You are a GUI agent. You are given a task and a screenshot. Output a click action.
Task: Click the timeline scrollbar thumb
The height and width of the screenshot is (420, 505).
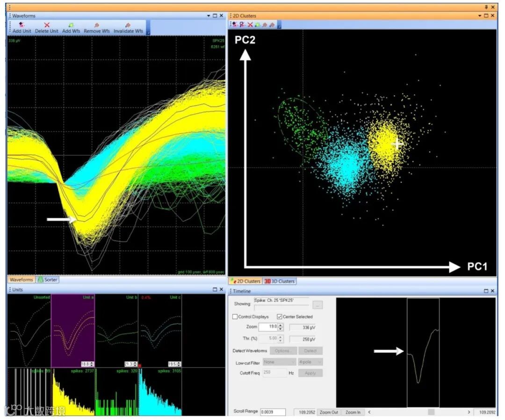pyautogui.click(x=431, y=412)
